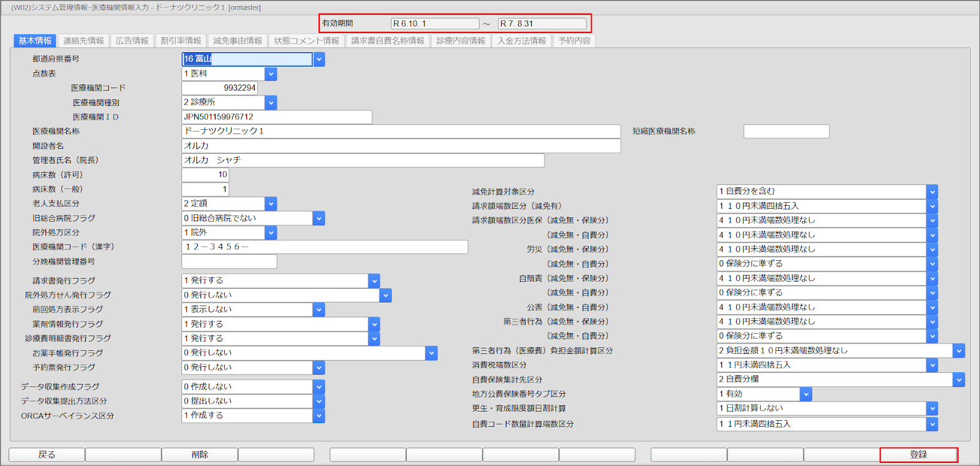Expand the 消費税端数区分 dropdown
The height and width of the screenshot is (466, 980).
click(x=932, y=366)
